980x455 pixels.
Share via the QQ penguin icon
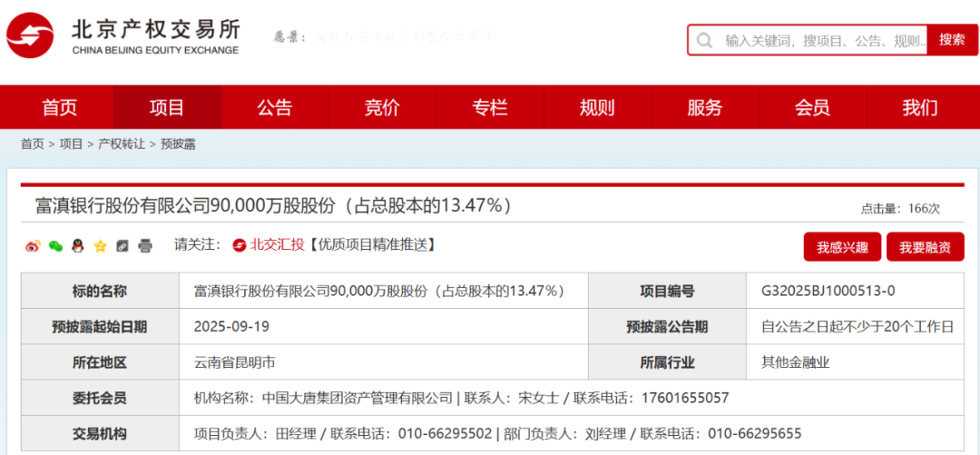77,246
